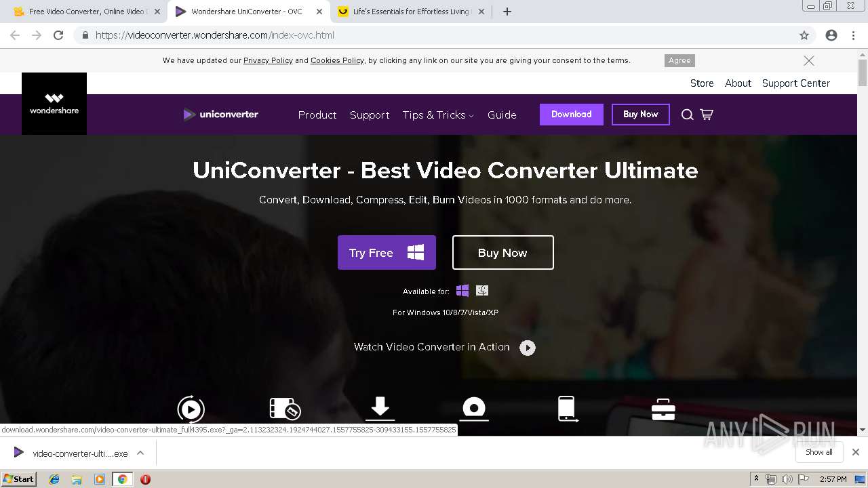Open the About link
Screen dimensions: 868x488
point(738,83)
